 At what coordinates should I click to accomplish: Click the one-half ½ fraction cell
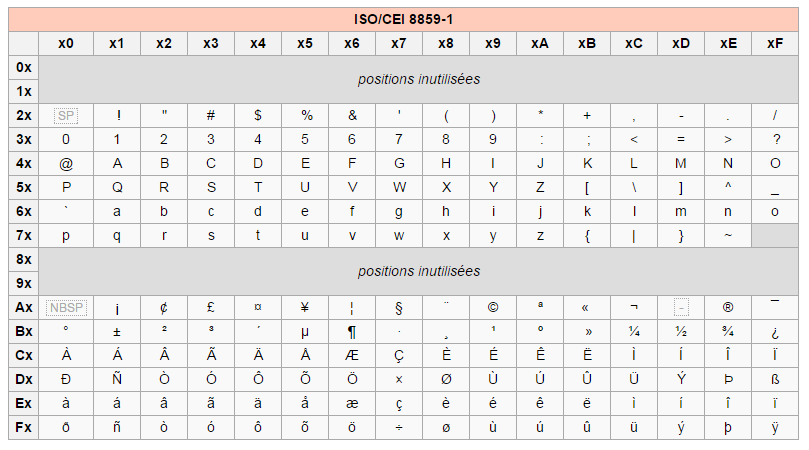[681, 332]
